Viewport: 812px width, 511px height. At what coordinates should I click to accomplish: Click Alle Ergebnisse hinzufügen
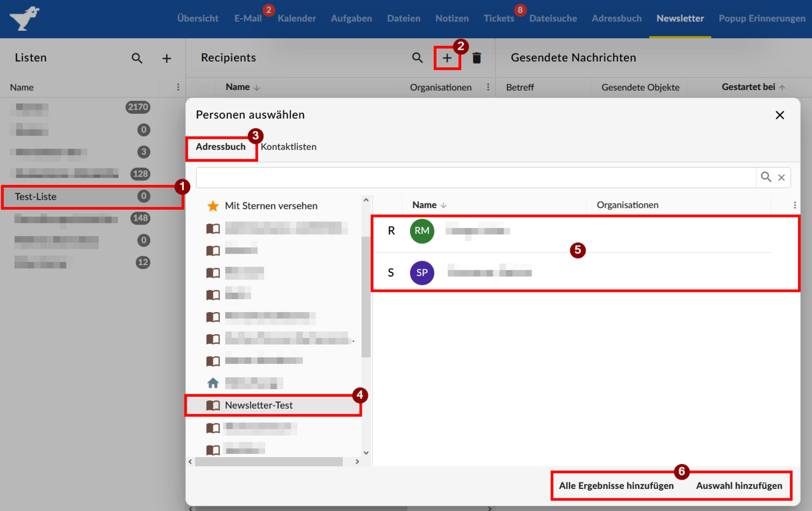[616, 485]
